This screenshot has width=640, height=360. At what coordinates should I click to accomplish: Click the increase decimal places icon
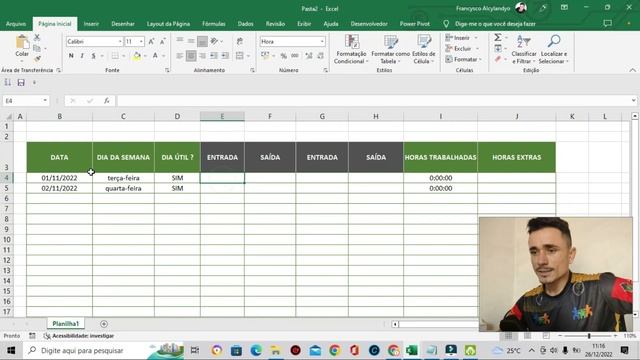[309, 56]
